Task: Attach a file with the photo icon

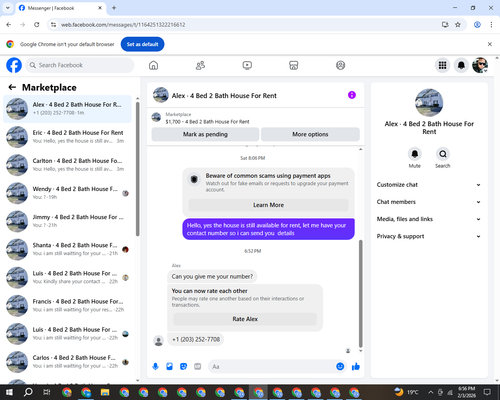Action: [x=169, y=367]
